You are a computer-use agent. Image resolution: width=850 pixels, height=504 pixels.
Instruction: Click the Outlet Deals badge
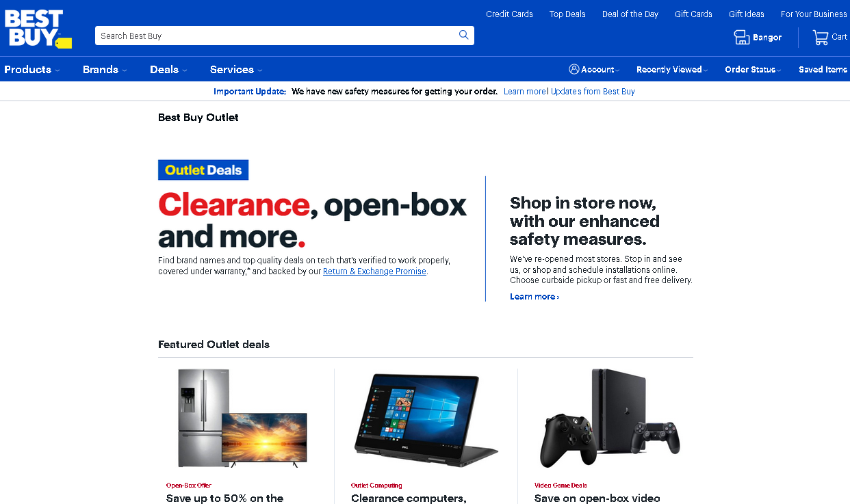203,170
